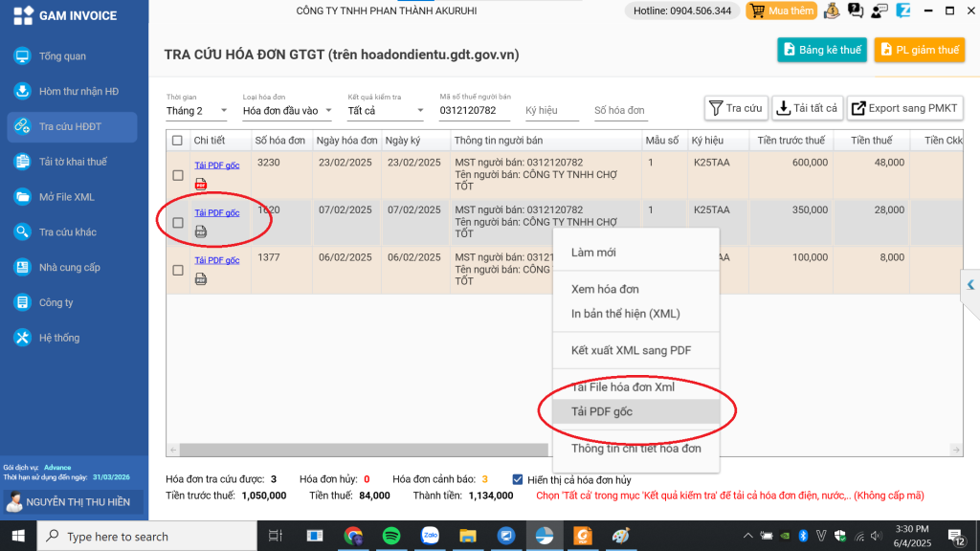
Task: Choose Tải File hóa đơn Xml
Action: [636, 387]
